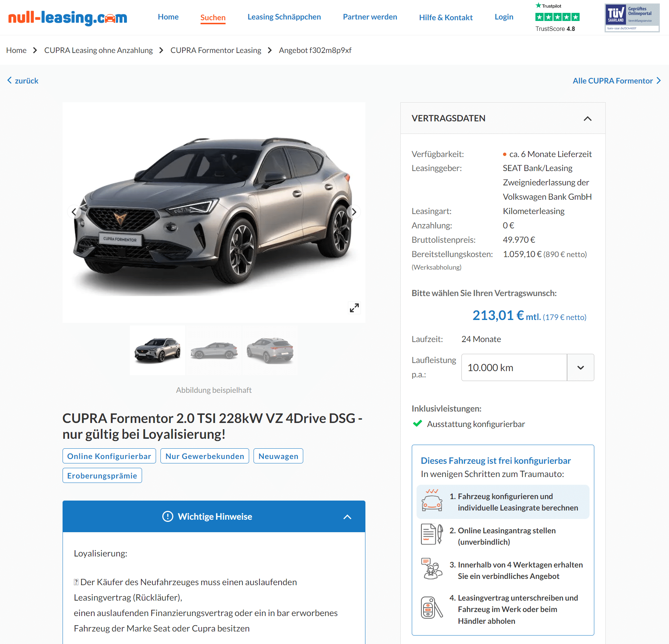The width and height of the screenshot is (669, 644).
Task: Open the Laufleistung dropdown arrow
Action: coord(581,367)
